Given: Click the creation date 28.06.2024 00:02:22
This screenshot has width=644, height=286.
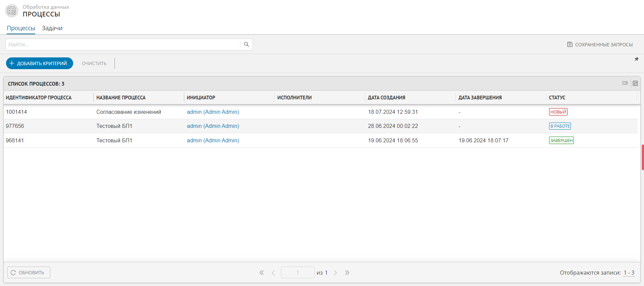Looking at the screenshot, I should pos(393,126).
